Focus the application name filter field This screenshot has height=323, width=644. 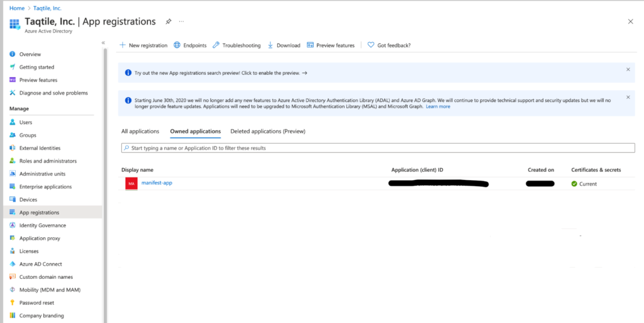coord(378,148)
